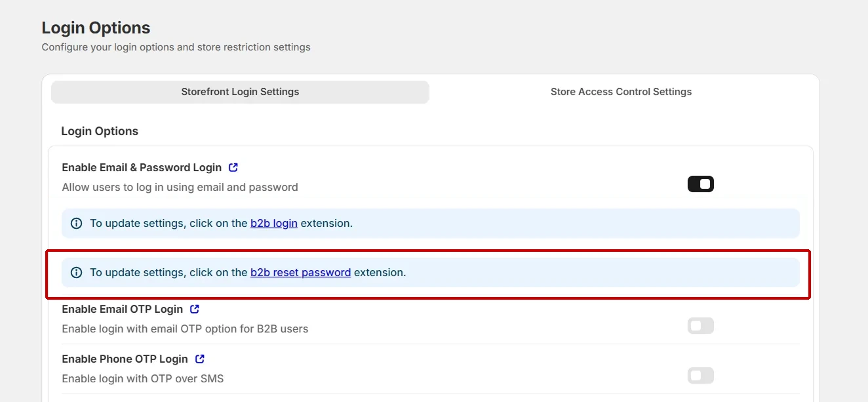Open external link icon beside Enable Email OTP Login
The image size is (868, 402).
point(195,309)
